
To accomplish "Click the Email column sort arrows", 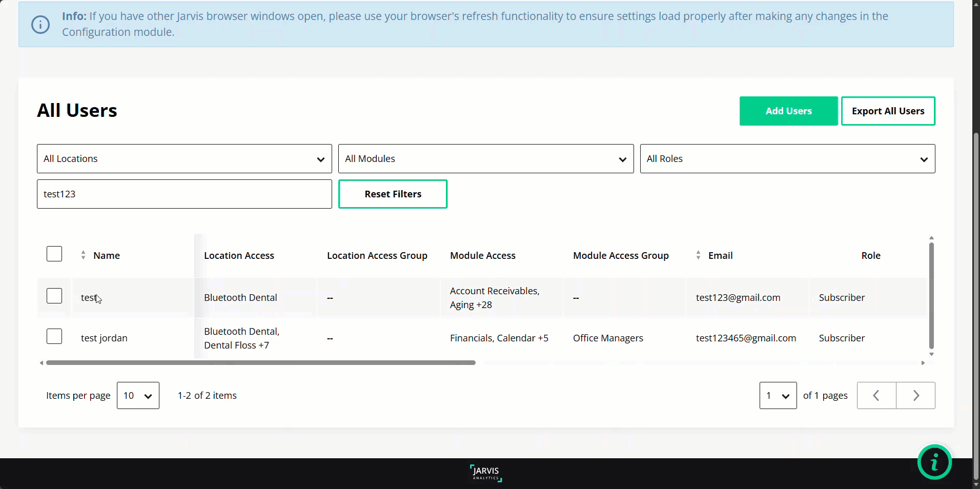I will click(x=698, y=255).
